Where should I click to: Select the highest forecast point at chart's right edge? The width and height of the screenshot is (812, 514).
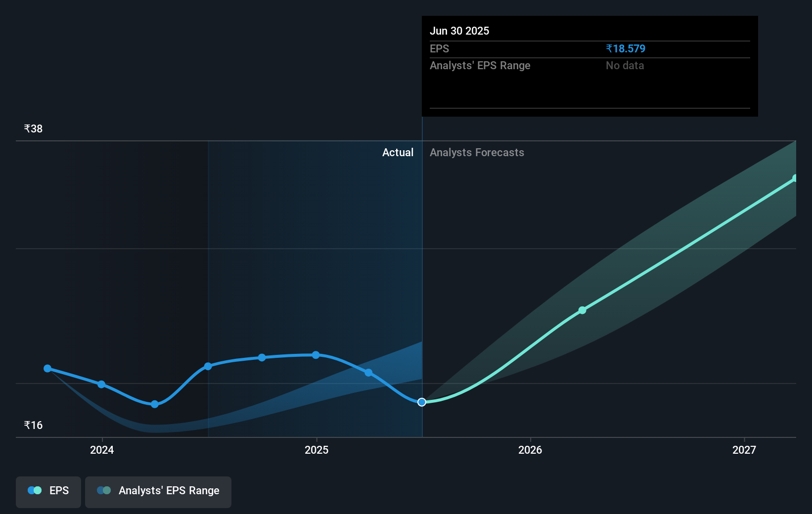[795, 178]
